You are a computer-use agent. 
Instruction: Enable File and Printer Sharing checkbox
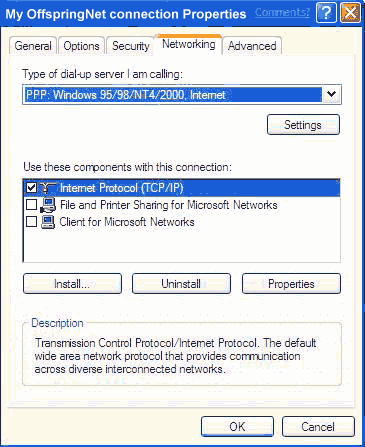pos(32,205)
